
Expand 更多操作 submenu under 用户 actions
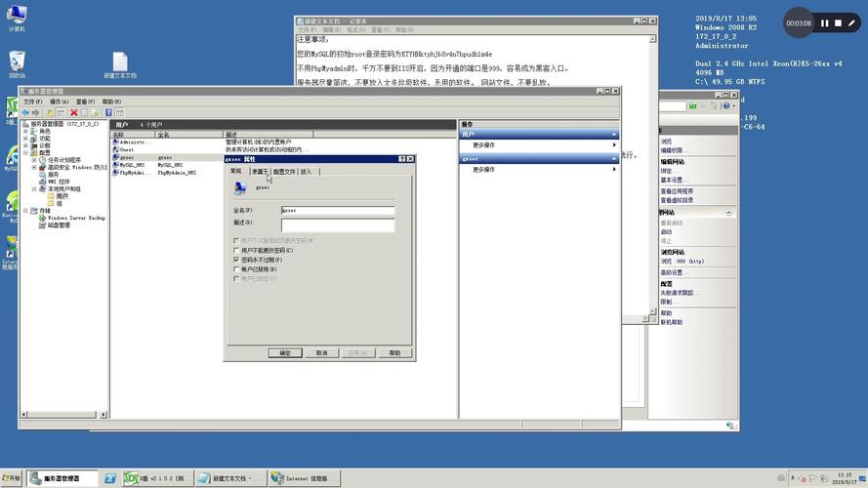click(x=539, y=145)
